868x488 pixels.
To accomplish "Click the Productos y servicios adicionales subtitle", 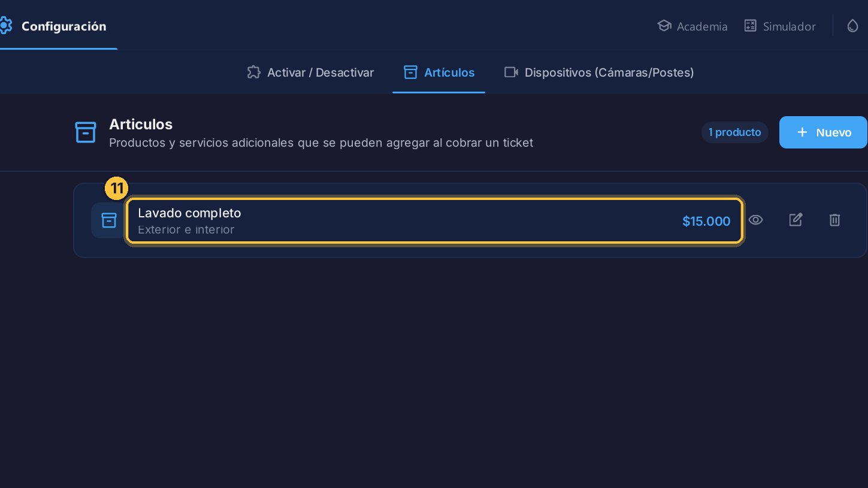I will (321, 143).
